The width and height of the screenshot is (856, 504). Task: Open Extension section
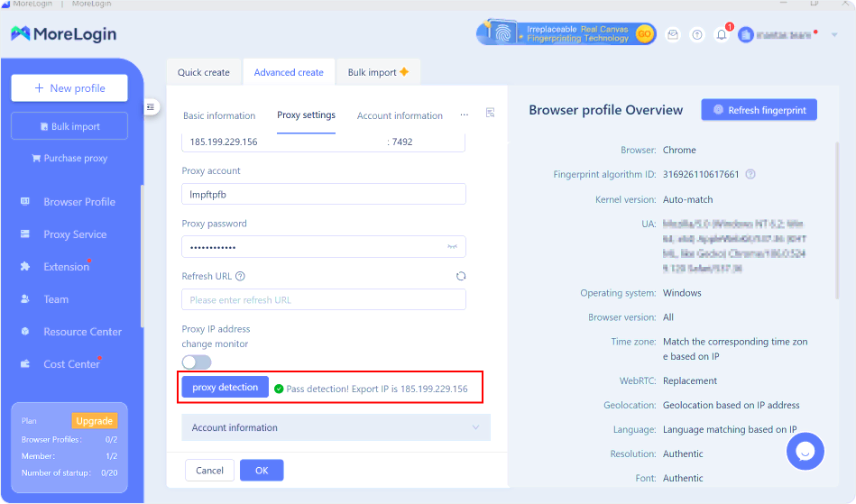tap(66, 267)
